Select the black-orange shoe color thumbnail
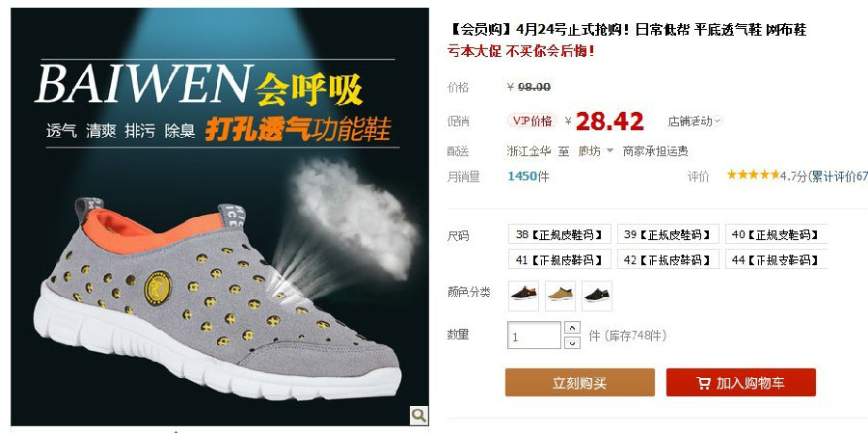 click(524, 296)
